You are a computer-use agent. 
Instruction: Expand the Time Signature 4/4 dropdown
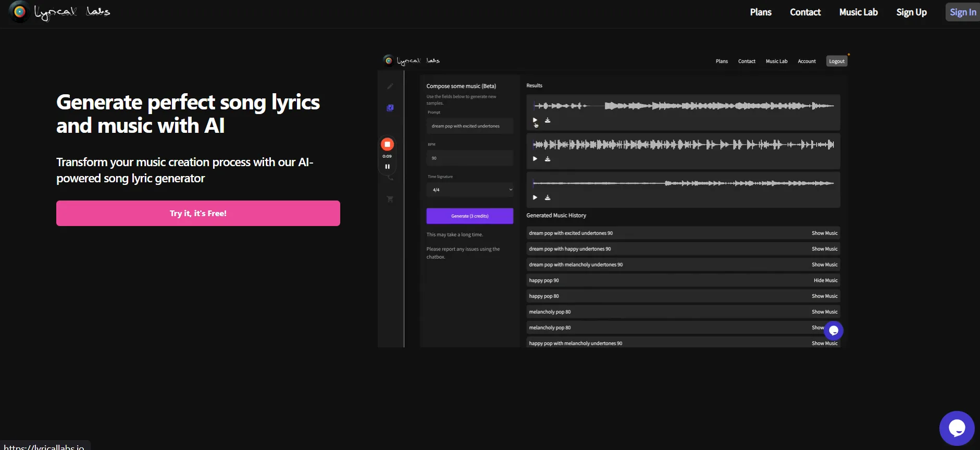click(469, 190)
